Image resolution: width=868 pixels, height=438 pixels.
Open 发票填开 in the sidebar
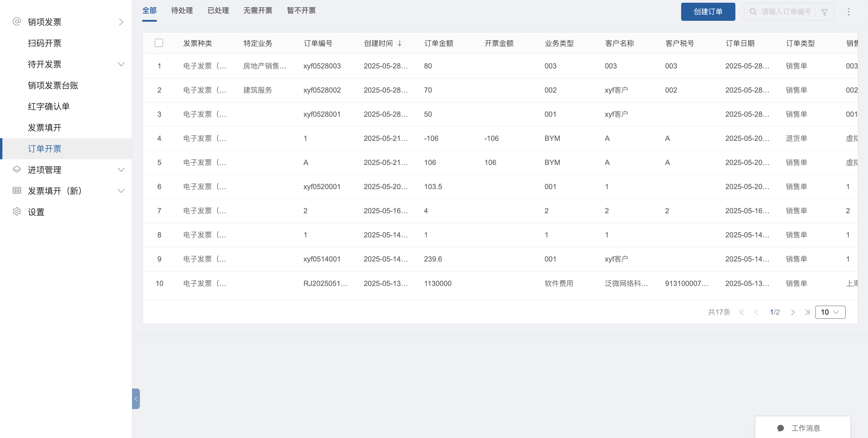[45, 128]
